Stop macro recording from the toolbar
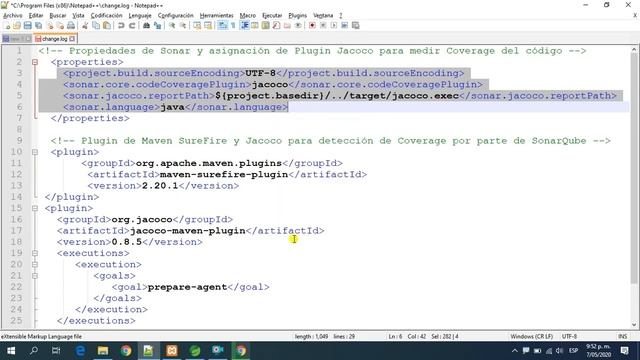 323,25
